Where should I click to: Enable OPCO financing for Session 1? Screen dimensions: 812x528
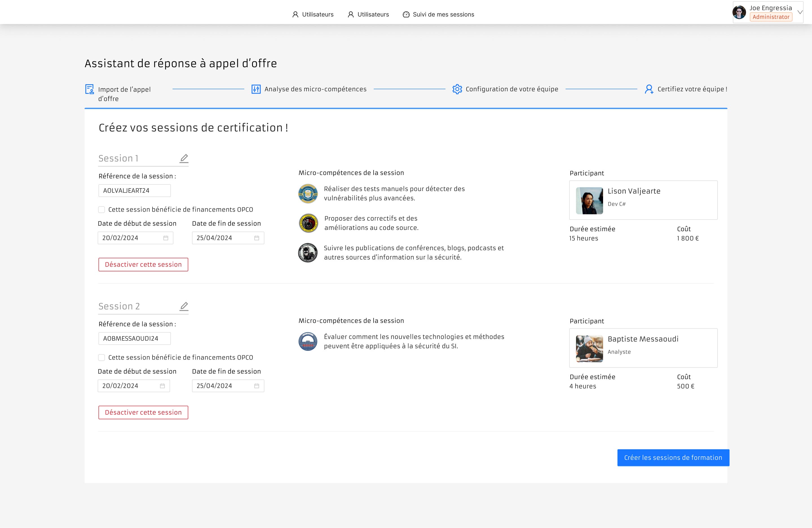pyautogui.click(x=101, y=210)
